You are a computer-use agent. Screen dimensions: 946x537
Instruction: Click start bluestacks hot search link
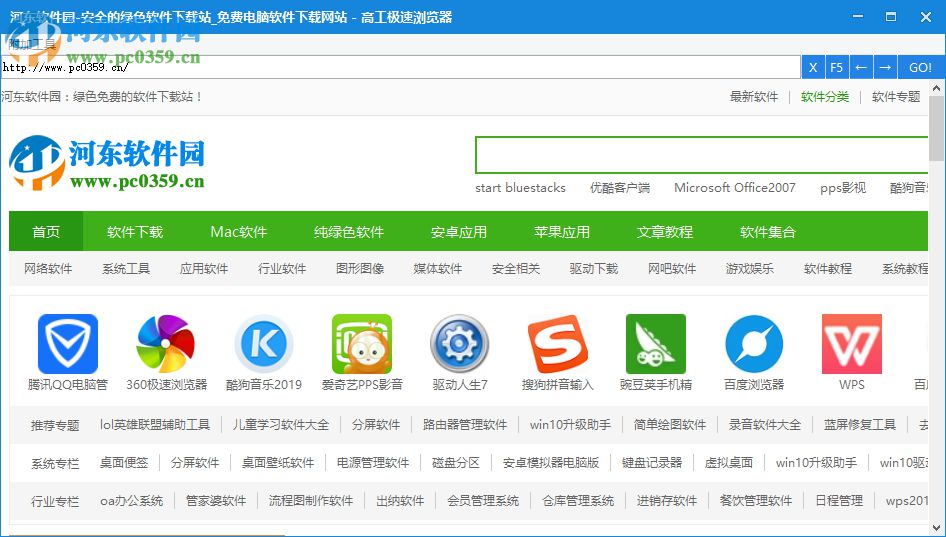(x=520, y=188)
